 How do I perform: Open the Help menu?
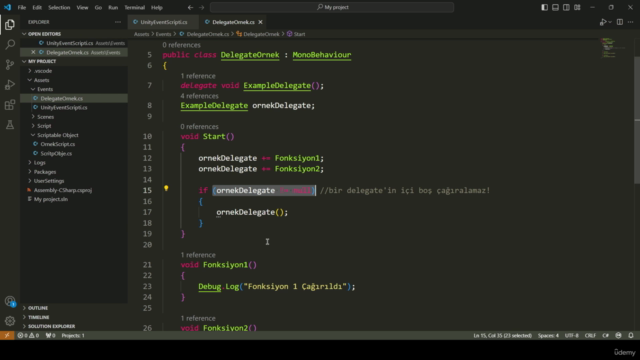click(157, 7)
